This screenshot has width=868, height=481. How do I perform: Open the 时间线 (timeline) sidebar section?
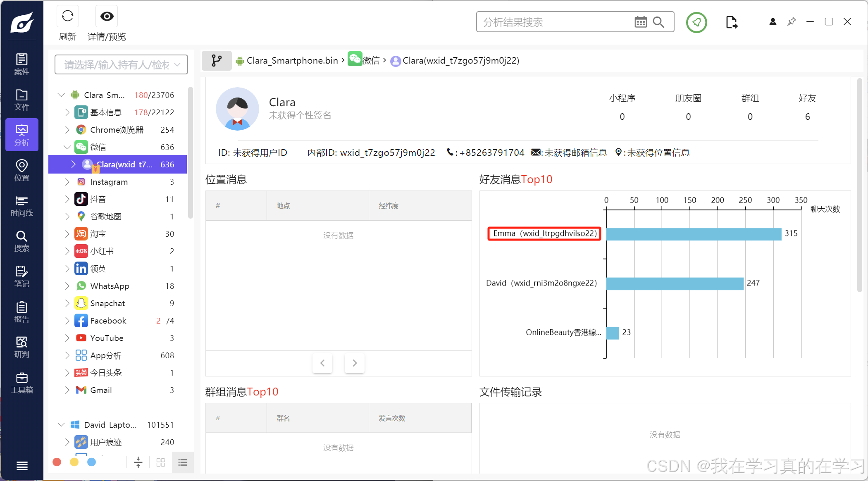pos(21,206)
